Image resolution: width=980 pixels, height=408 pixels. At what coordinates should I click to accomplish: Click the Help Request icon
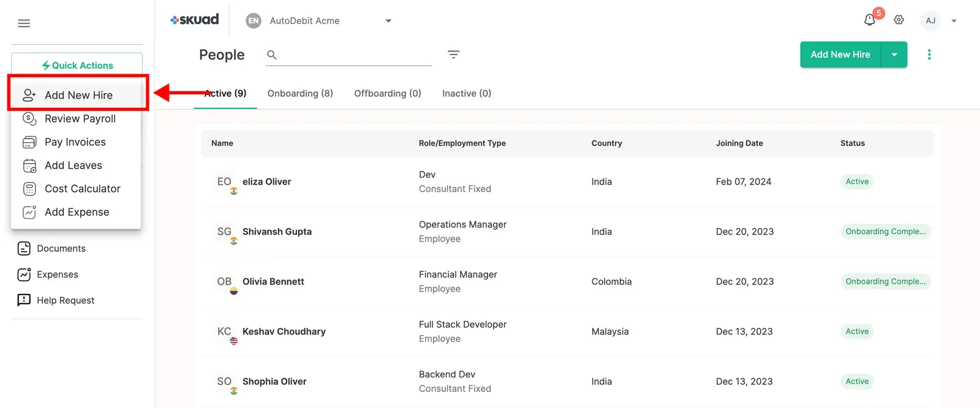coord(24,300)
